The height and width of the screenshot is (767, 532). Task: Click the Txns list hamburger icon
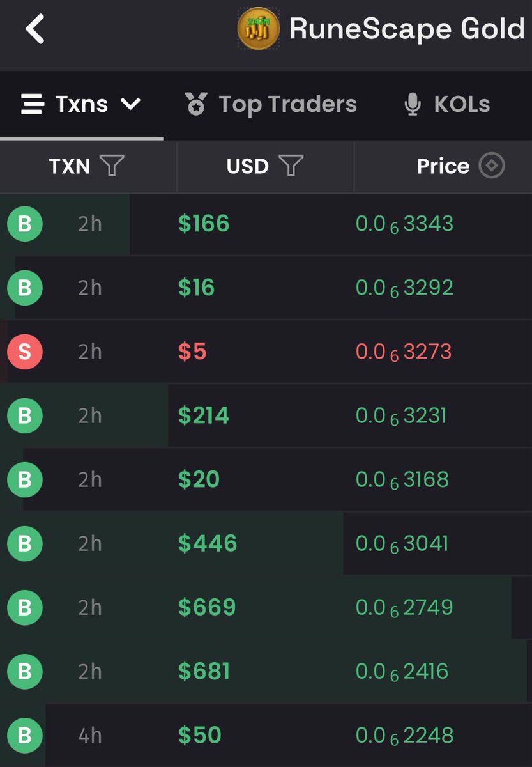(x=32, y=104)
